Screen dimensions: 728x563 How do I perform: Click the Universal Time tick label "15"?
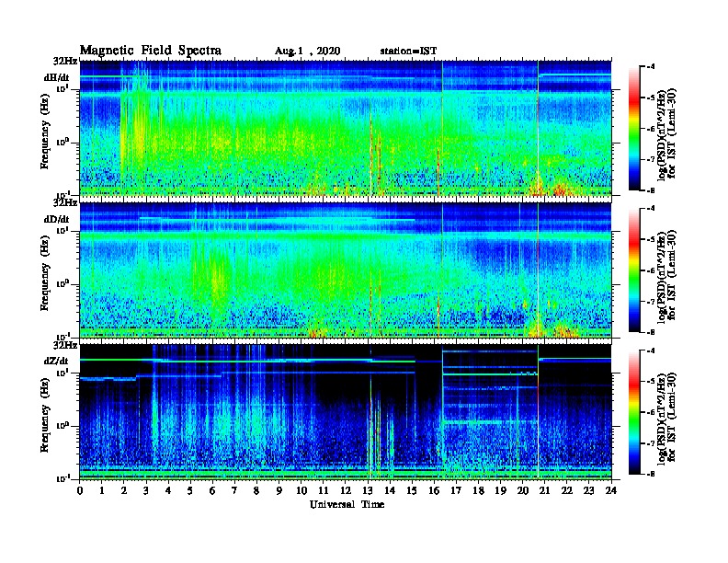coord(412,491)
